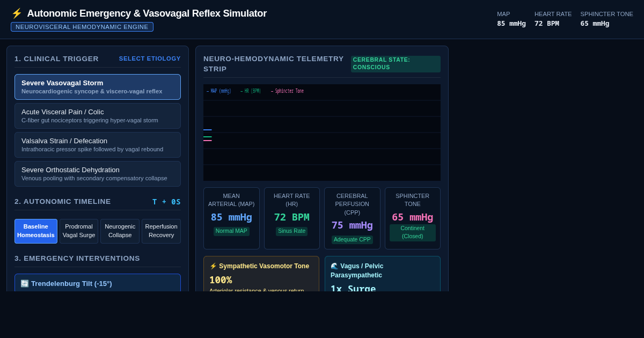644x338 pixels.
Task: Select Reperfusion Recovery phase
Action: tap(161, 231)
